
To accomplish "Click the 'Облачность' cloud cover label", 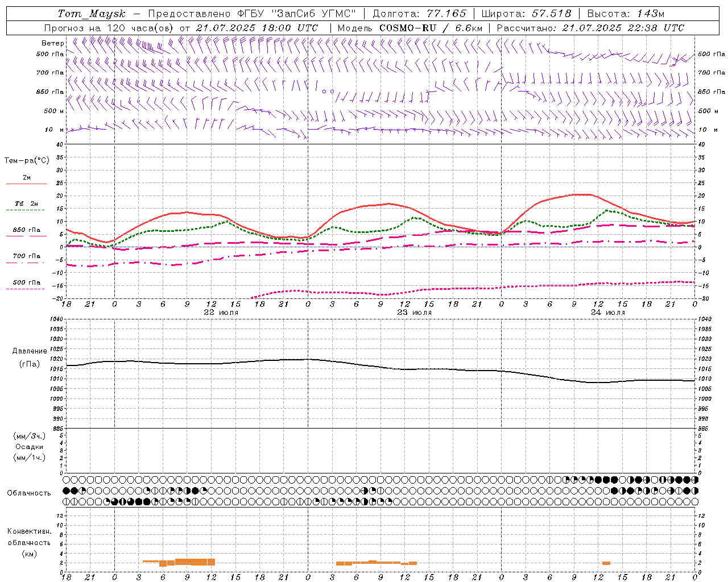I will [x=29, y=493].
